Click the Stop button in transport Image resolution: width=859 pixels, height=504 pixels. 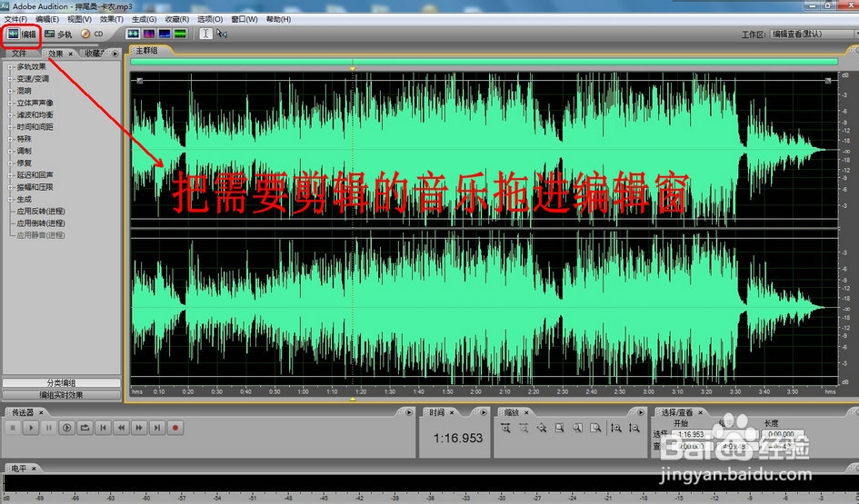[13, 428]
